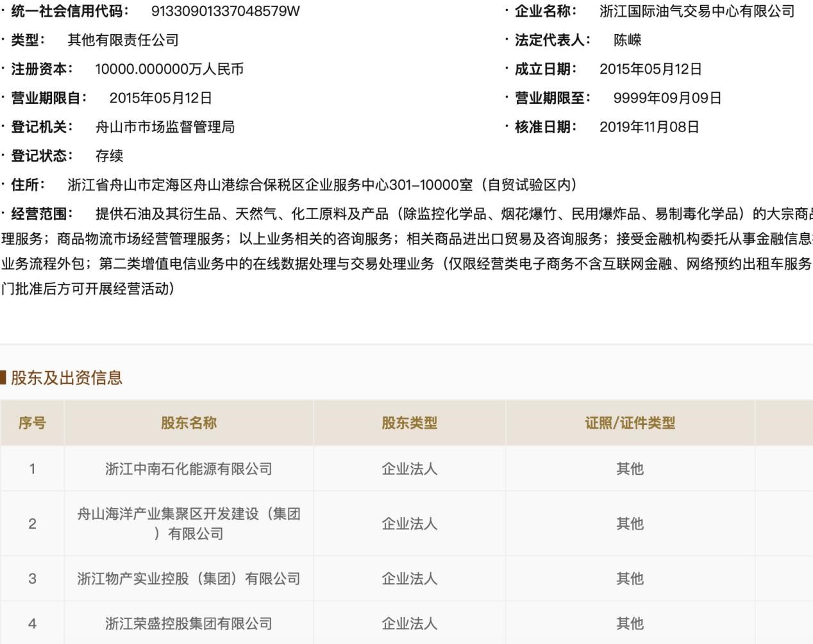813x644 pixels.
Task: Select the 营业期限自 value 2015年05月12日
Action: coord(160,97)
